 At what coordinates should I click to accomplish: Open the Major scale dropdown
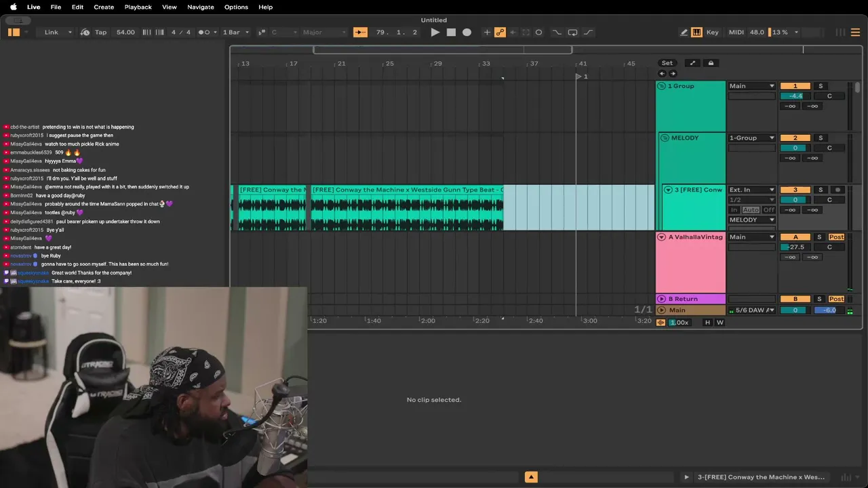(x=324, y=32)
